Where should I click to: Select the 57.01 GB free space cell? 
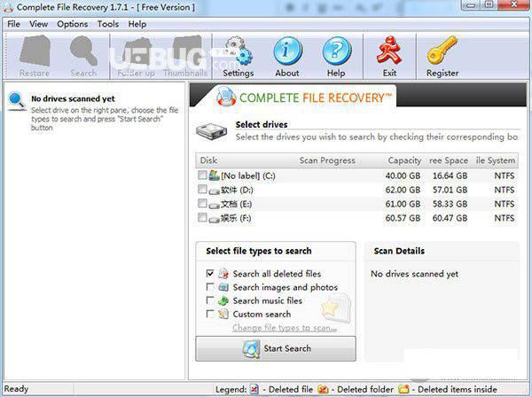point(450,190)
